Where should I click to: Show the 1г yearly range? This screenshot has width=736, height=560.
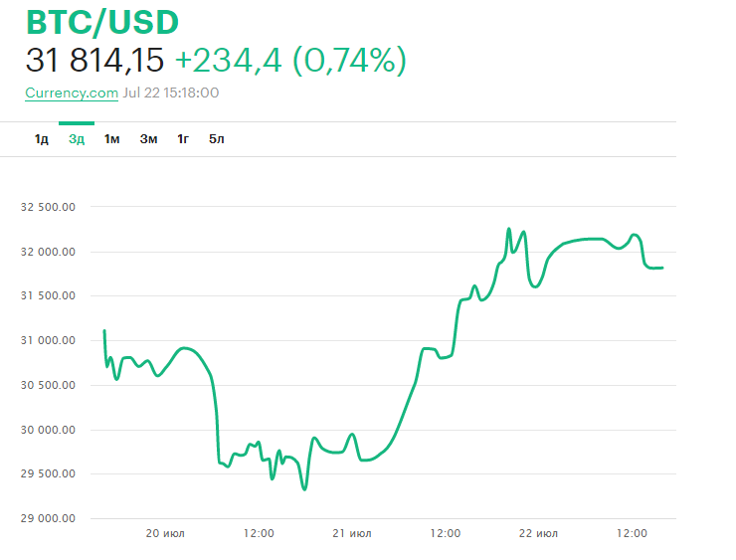point(183,138)
